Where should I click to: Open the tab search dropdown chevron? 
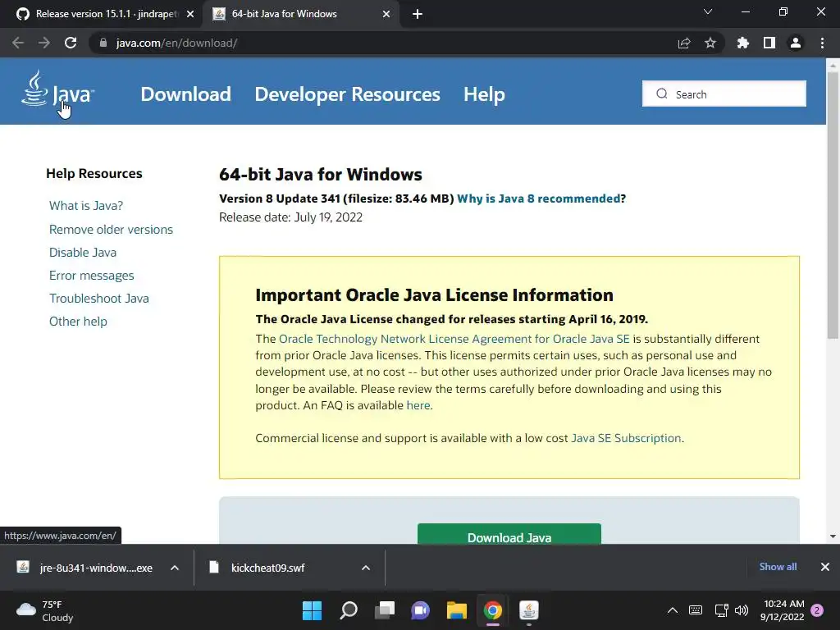tap(708, 11)
